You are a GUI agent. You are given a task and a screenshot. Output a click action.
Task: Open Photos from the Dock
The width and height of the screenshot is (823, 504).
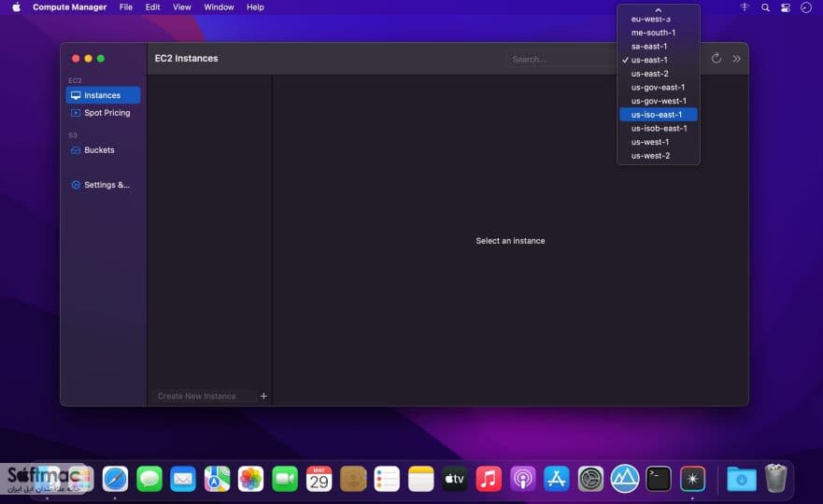pyautogui.click(x=250, y=479)
